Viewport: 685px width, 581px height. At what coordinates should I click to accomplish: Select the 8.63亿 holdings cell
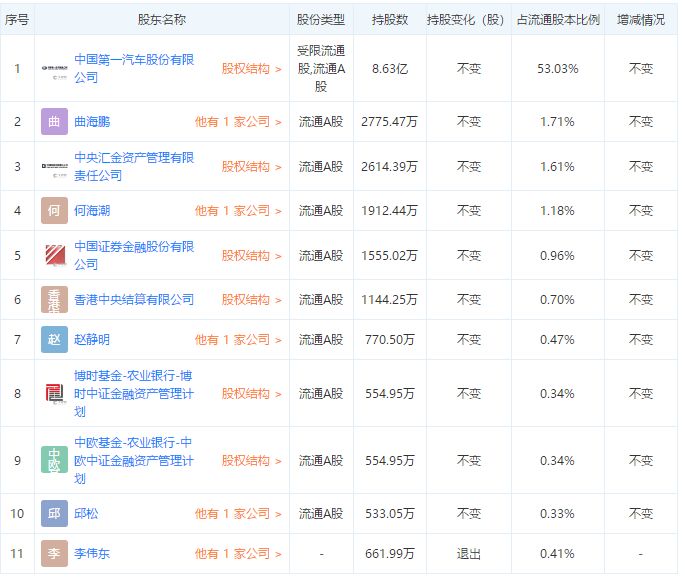[x=390, y=69]
